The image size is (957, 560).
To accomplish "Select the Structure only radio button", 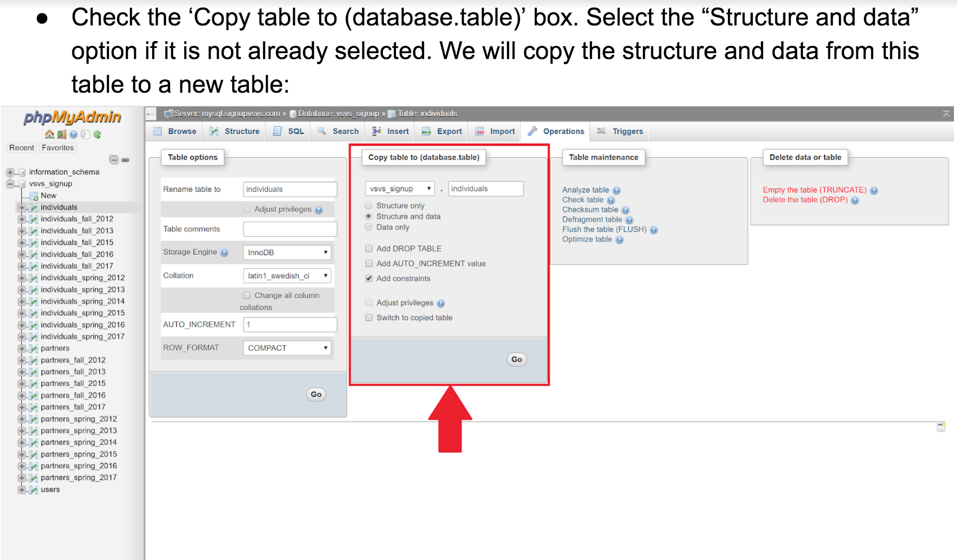I will pos(368,205).
